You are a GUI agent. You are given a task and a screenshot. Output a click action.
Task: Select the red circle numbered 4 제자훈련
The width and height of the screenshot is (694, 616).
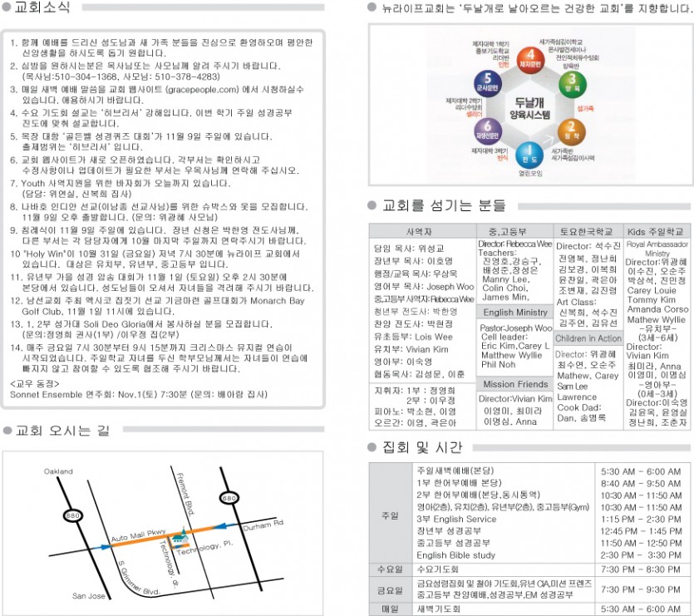coord(530,60)
